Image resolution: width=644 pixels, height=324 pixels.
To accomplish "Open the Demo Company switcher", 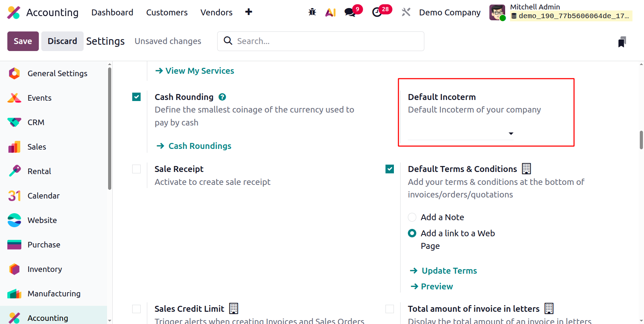I will (x=450, y=13).
